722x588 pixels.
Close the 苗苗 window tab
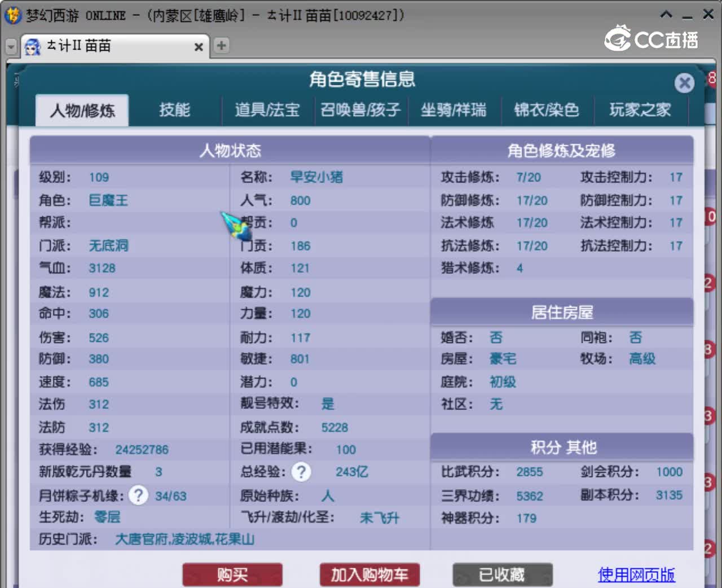(x=199, y=47)
